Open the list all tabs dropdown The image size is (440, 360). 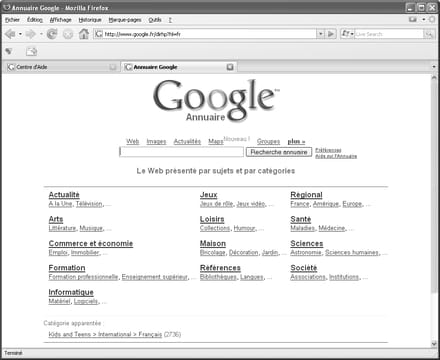pyautogui.click(x=434, y=67)
